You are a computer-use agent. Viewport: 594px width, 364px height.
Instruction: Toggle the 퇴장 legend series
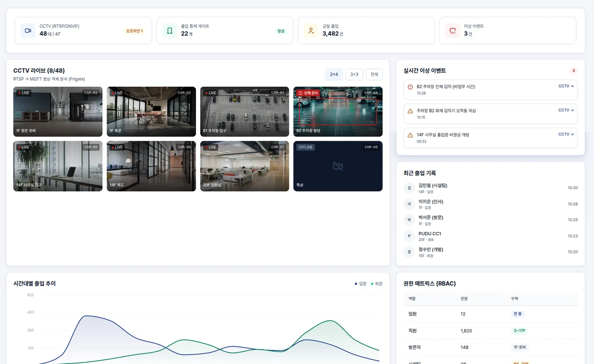377,284
